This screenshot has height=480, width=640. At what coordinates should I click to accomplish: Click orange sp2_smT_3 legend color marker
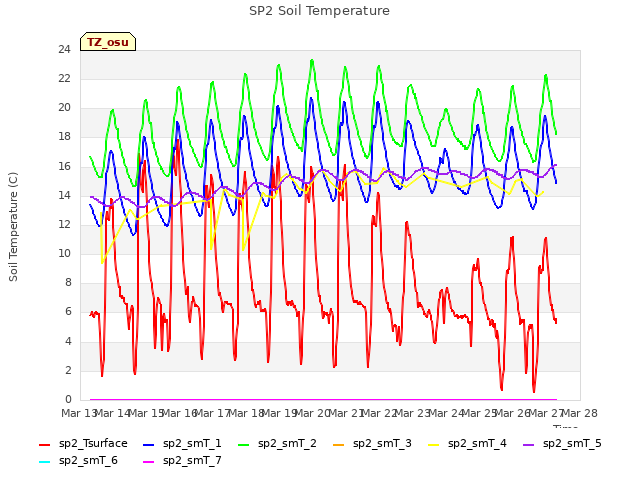click(x=339, y=444)
